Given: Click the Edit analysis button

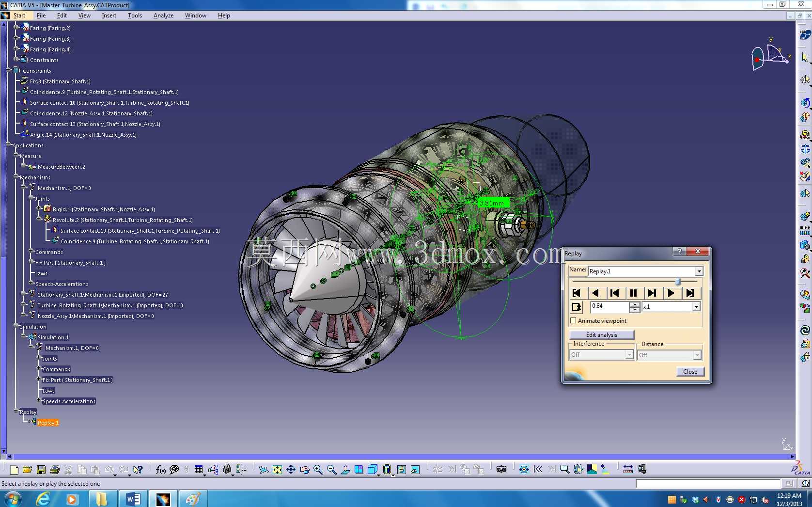Looking at the screenshot, I should [x=602, y=335].
